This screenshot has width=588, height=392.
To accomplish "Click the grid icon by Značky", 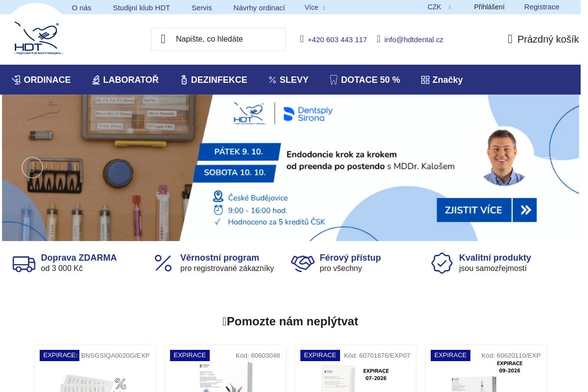I will point(425,80).
